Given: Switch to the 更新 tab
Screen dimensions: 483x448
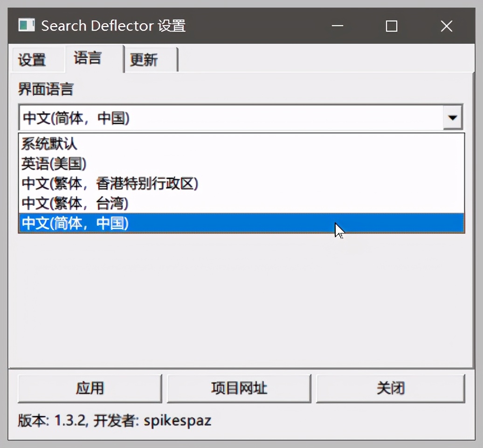Looking at the screenshot, I should click(145, 60).
